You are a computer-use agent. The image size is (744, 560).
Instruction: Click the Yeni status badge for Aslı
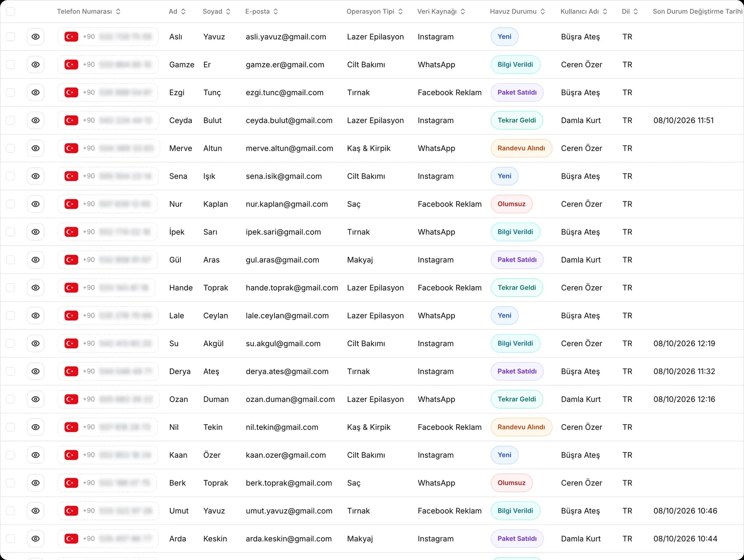pyautogui.click(x=504, y=37)
